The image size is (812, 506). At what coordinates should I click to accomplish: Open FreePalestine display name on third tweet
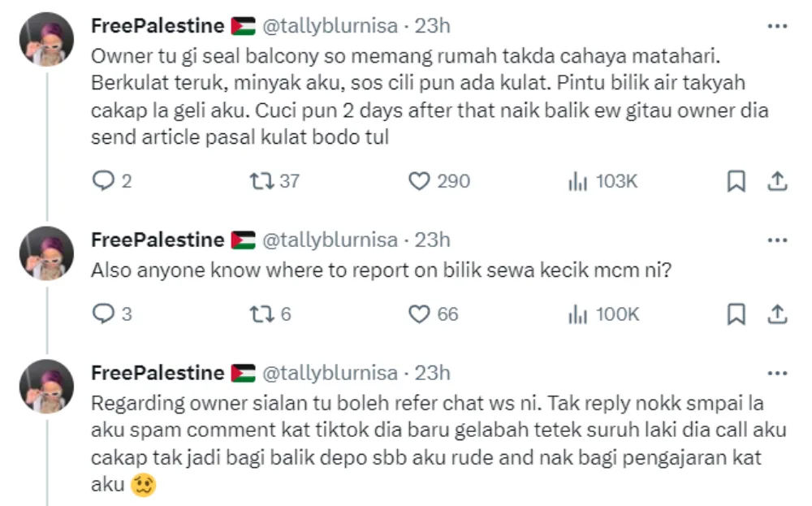(x=158, y=373)
